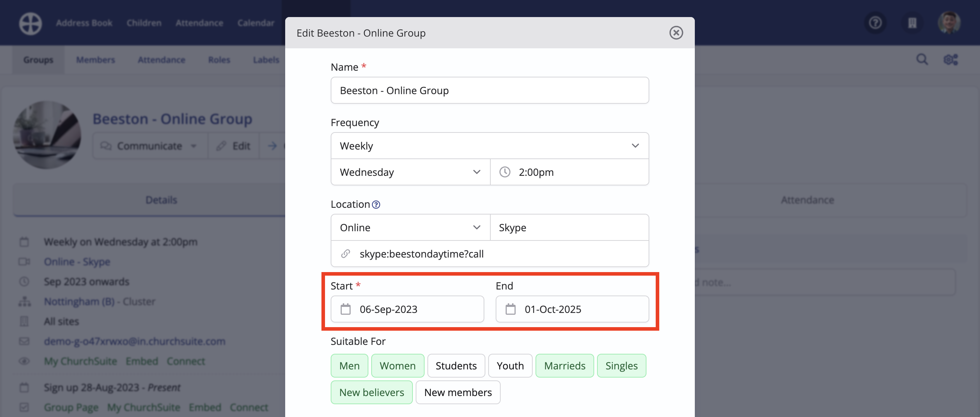
Task: Close the Edit Beeston dialog
Action: coord(676,33)
